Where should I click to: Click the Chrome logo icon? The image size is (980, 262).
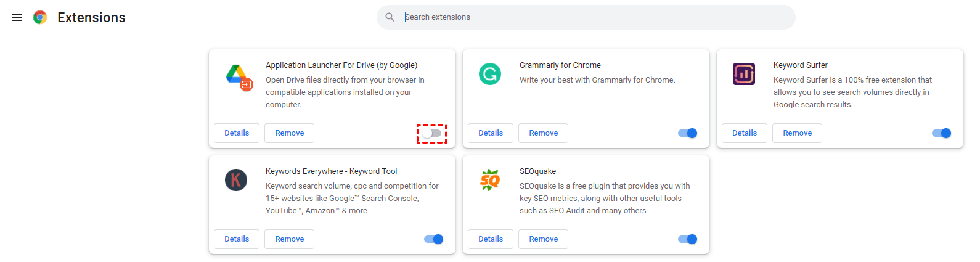[40, 17]
